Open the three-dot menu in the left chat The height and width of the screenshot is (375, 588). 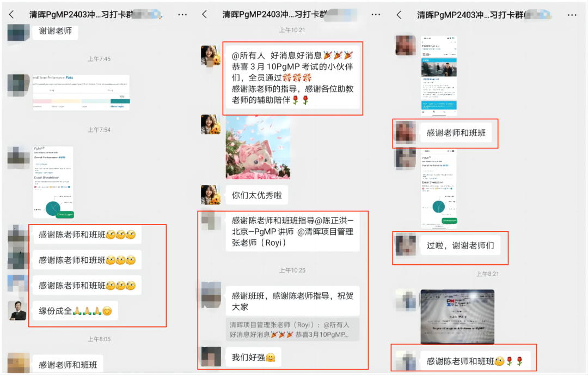[183, 15]
